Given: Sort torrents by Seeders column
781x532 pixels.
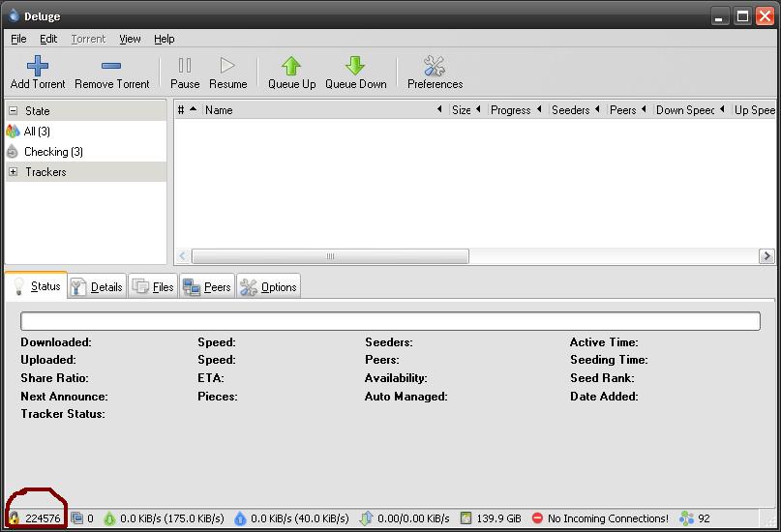Looking at the screenshot, I should pos(576,110).
